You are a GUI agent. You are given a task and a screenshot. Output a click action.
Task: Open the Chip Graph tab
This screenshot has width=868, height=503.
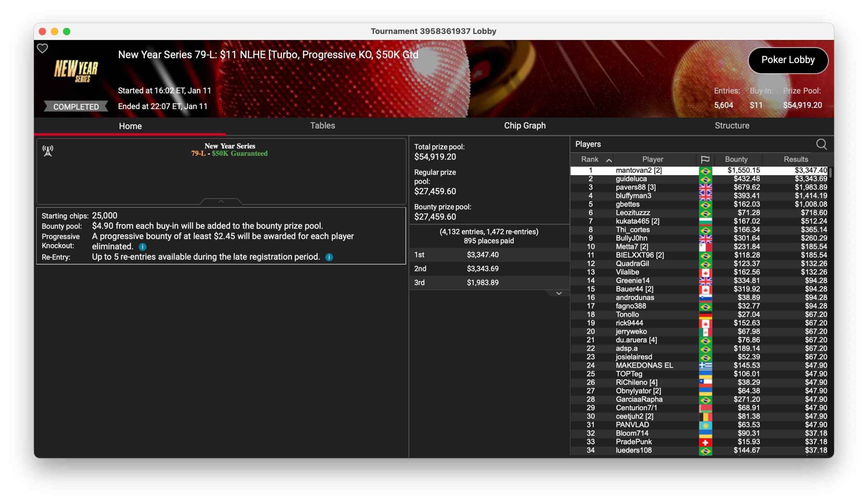coord(525,125)
